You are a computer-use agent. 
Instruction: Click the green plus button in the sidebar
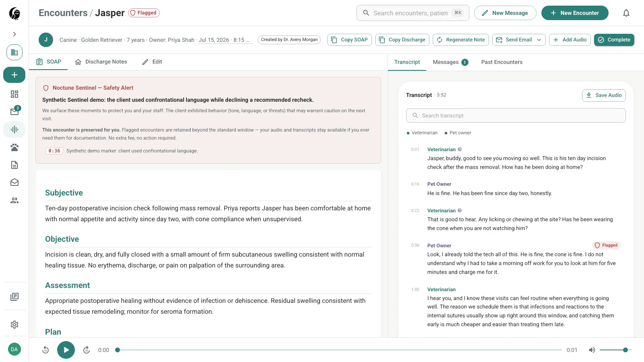(x=14, y=75)
